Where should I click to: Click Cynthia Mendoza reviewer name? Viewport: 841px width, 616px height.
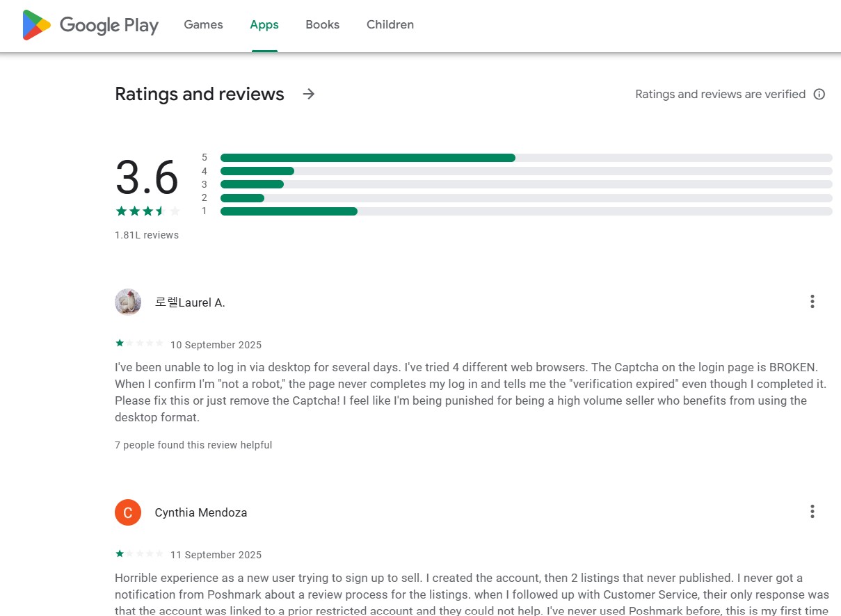[201, 512]
